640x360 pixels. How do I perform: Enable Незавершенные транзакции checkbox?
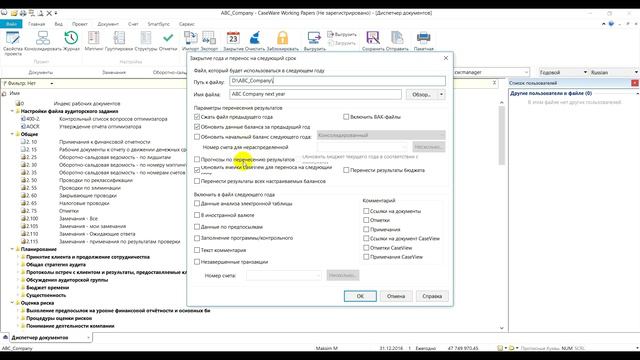point(197,262)
